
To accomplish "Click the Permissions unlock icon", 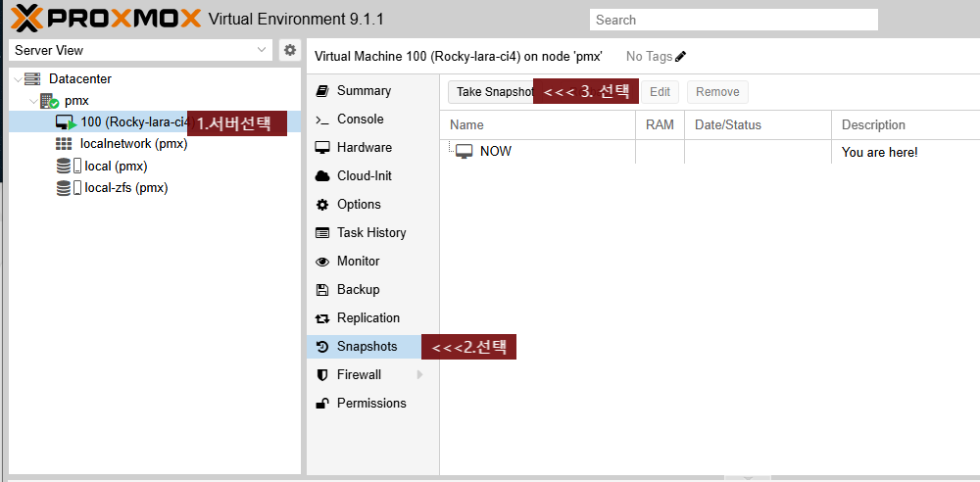I will (321, 404).
